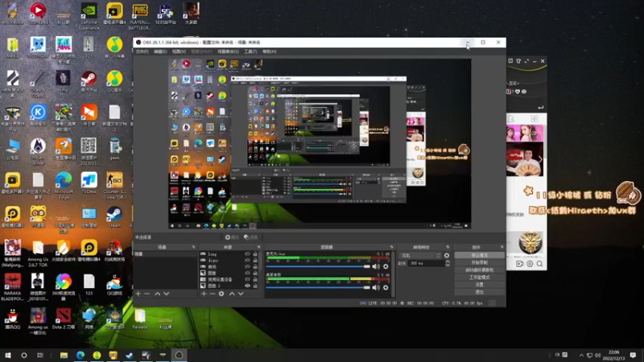Image resolution: width=644 pixels, height=362 pixels.
Task: Remove the selected scene with minus icon
Action: [x=147, y=294]
